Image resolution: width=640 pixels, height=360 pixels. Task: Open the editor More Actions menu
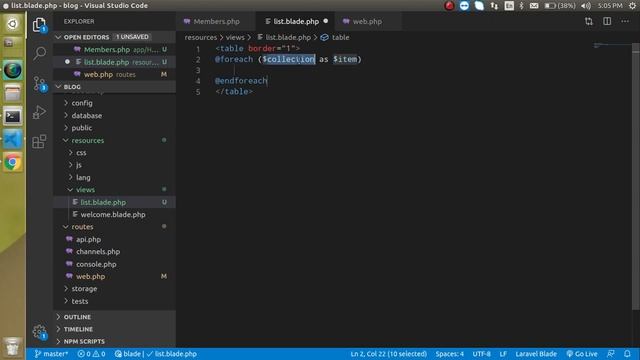pos(625,21)
